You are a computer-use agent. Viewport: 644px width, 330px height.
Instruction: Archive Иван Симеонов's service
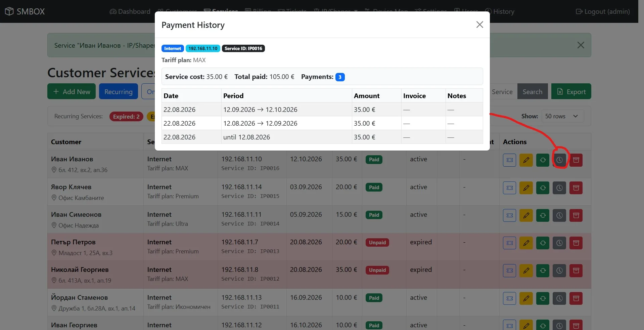click(576, 215)
